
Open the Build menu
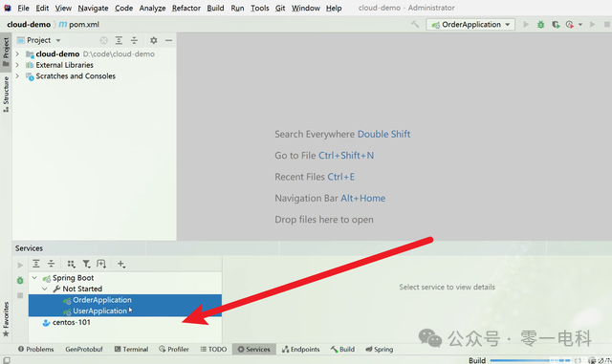tap(215, 8)
